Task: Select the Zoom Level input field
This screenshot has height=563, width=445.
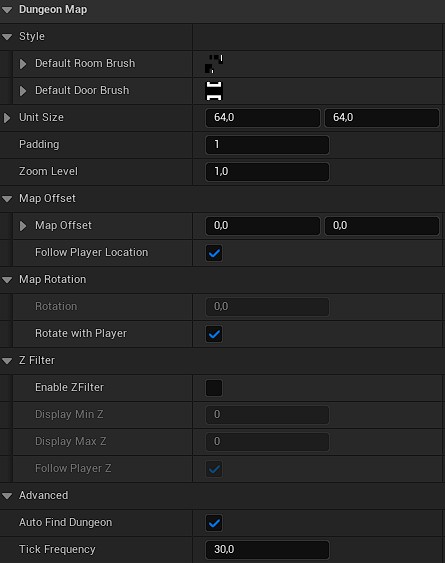Action: [267, 172]
